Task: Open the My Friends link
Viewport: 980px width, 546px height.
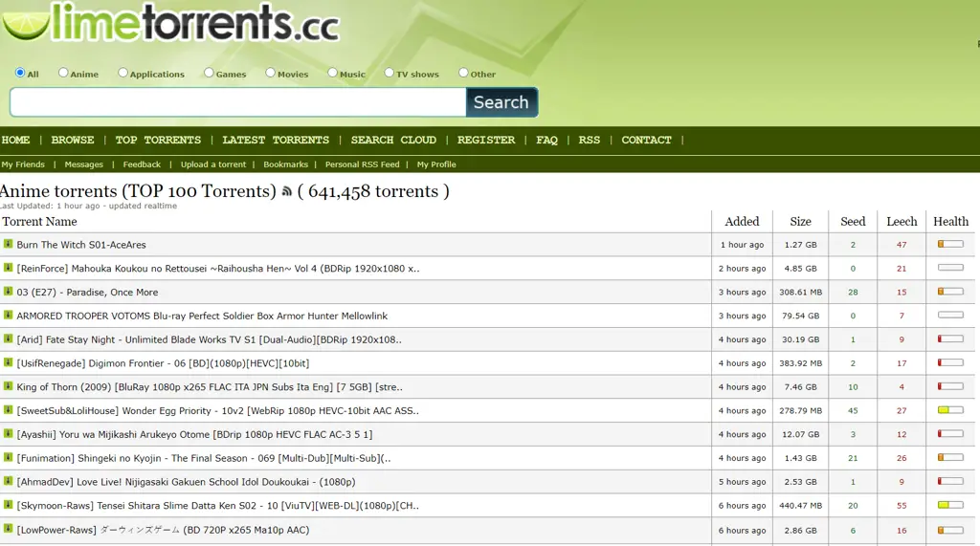Action: (x=23, y=164)
